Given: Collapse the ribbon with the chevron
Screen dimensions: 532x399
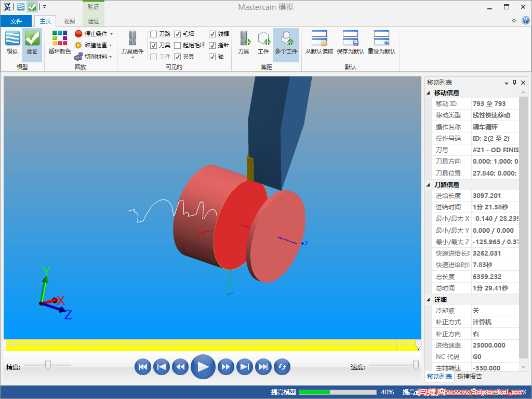Looking at the screenshot, I should click(514, 21).
